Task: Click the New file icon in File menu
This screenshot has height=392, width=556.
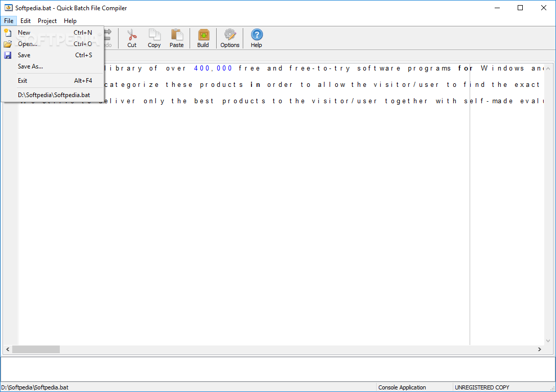Action: [x=8, y=33]
